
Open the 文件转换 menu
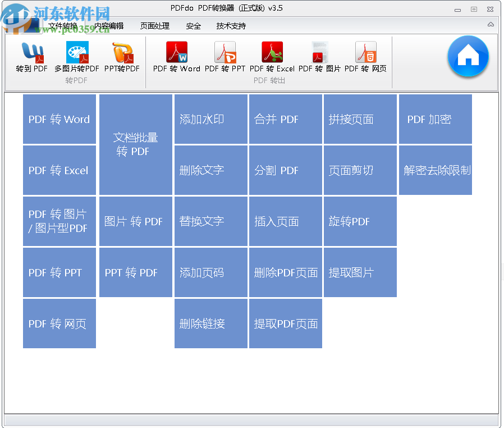[x=63, y=26]
